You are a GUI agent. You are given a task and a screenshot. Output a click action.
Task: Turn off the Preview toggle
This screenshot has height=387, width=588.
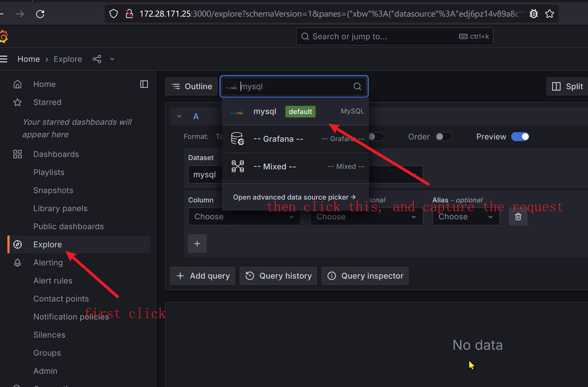tap(520, 137)
